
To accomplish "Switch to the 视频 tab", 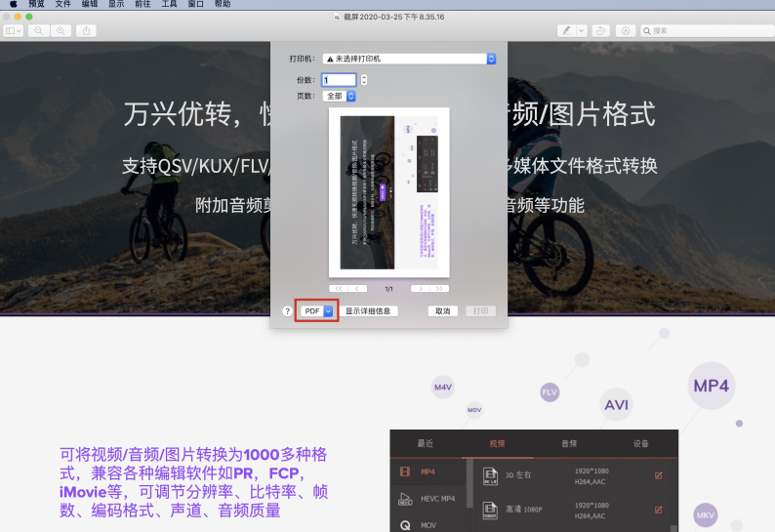I will click(497, 443).
